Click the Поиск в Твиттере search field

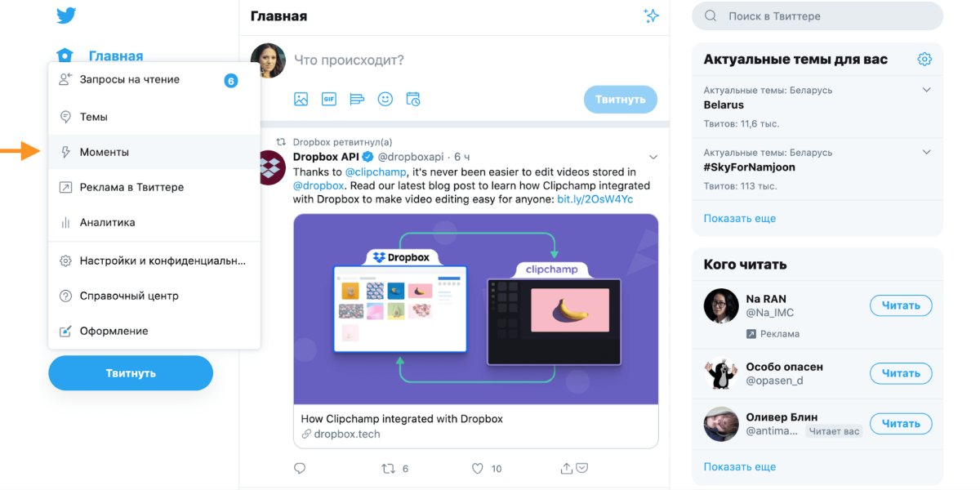(817, 16)
